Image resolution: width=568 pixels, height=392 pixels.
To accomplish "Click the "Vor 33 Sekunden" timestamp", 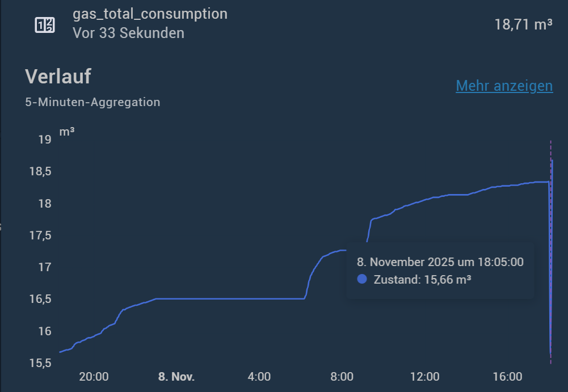I will click(x=128, y=33).
